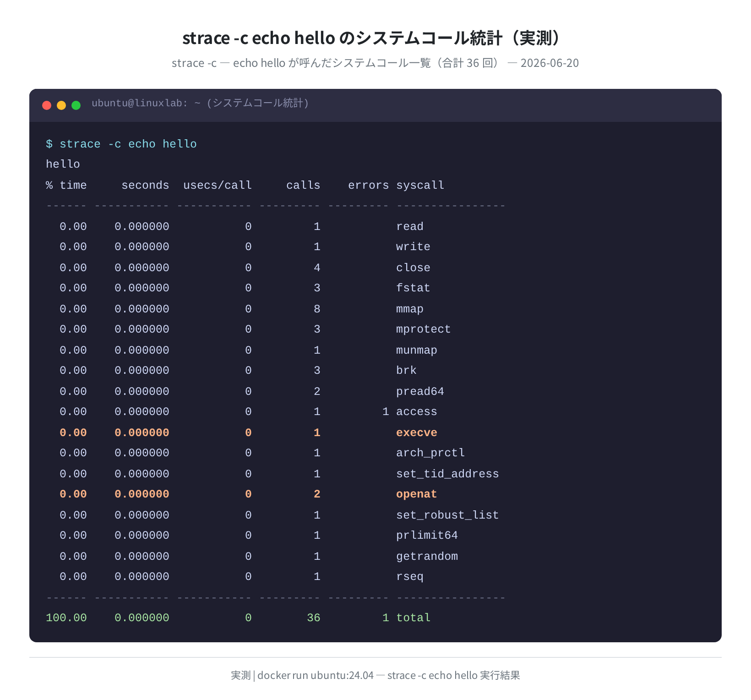Click the total calls value '36'
This screenshot has height=700, width=751.
(314, 618)
